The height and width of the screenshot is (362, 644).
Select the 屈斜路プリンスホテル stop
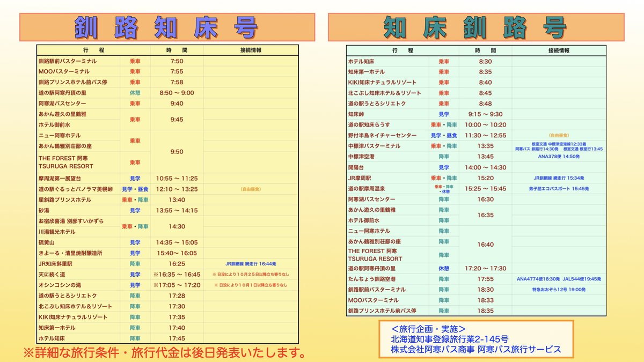pyautogui.click(x=65, y=200)
